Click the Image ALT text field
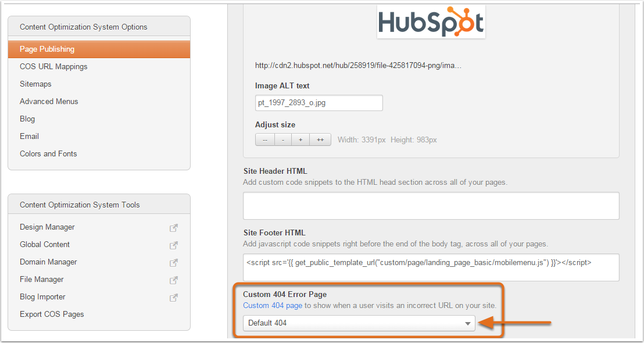Viewport: 644px width, 343px height. (x=319, y=103)
